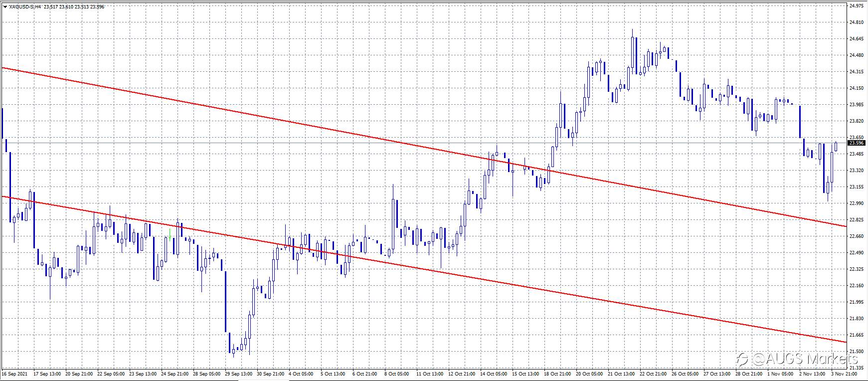Click the 21.830 price scale label
Screen dimensions: 868x381
point(856,319)
